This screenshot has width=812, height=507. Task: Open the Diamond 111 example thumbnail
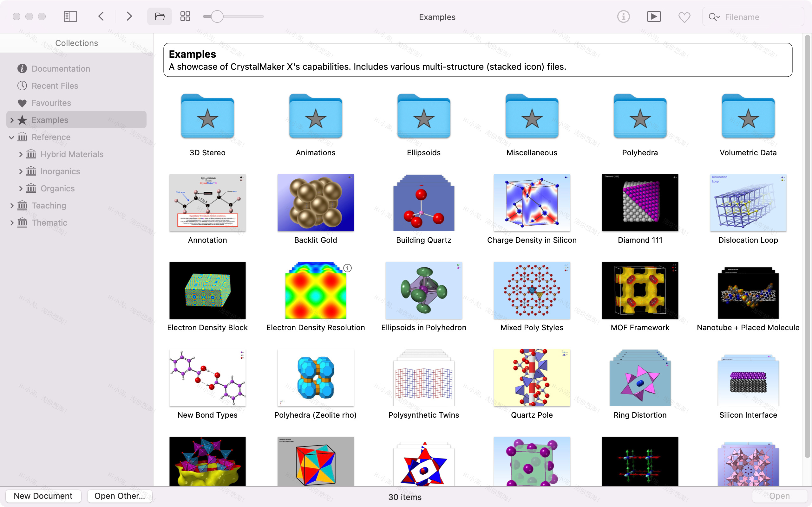coord(639,203)
